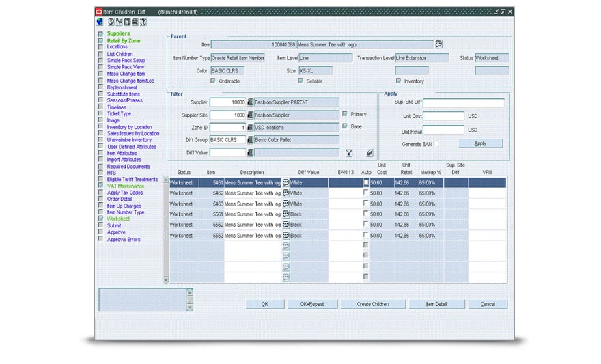Click the Basic Color Pallet description field

click(296, 140)
